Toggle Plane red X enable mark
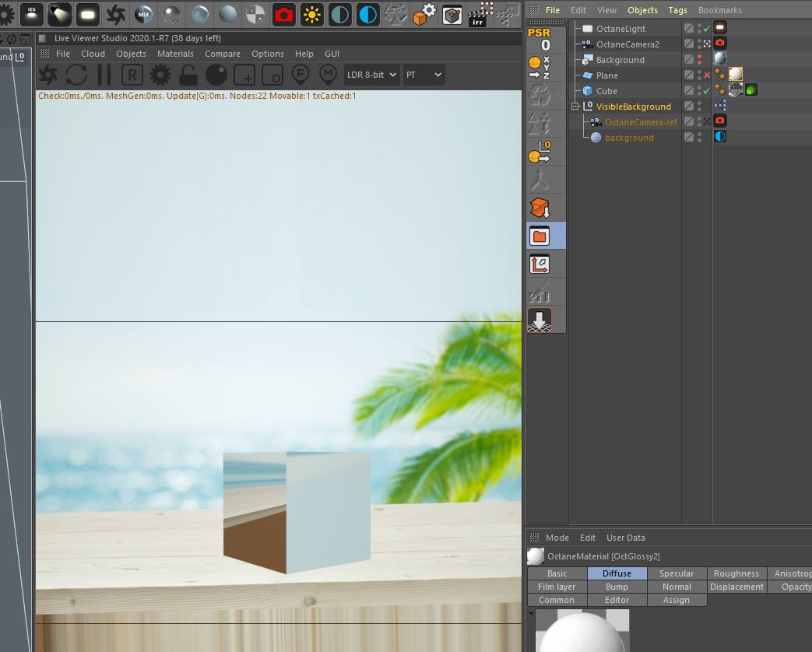Viewport: 812px width, 652px height. [x=706, y=75]
